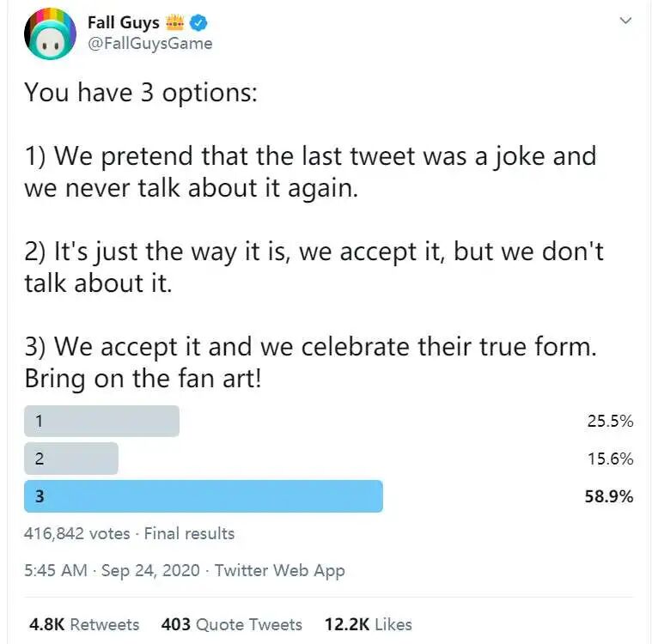Screen dimensions: 652x644
Task: View the 403 Quote Tweets
Action: (x=231, y=624)
